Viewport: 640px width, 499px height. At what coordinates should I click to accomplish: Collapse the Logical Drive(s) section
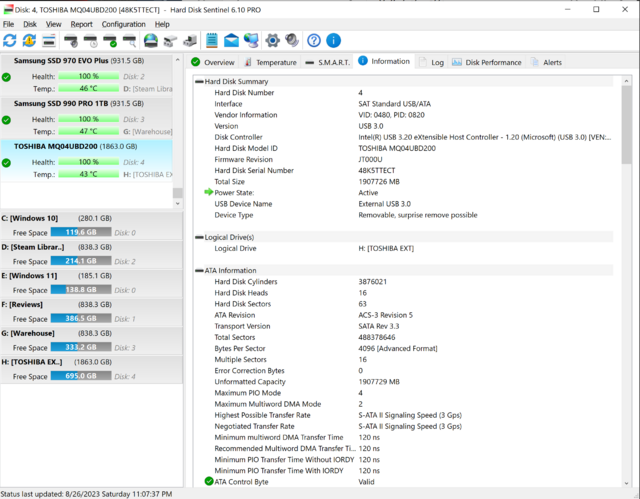(198, 237)
